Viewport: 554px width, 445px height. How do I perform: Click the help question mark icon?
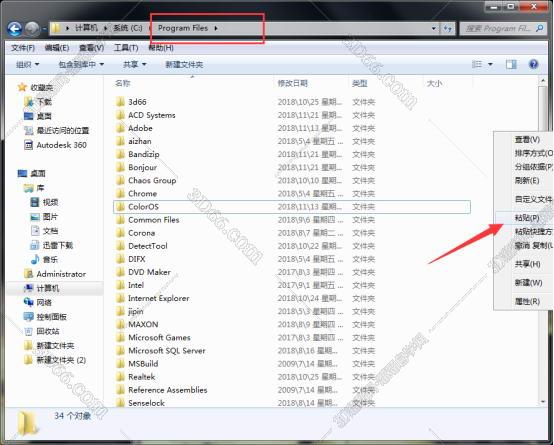point(533,64)
